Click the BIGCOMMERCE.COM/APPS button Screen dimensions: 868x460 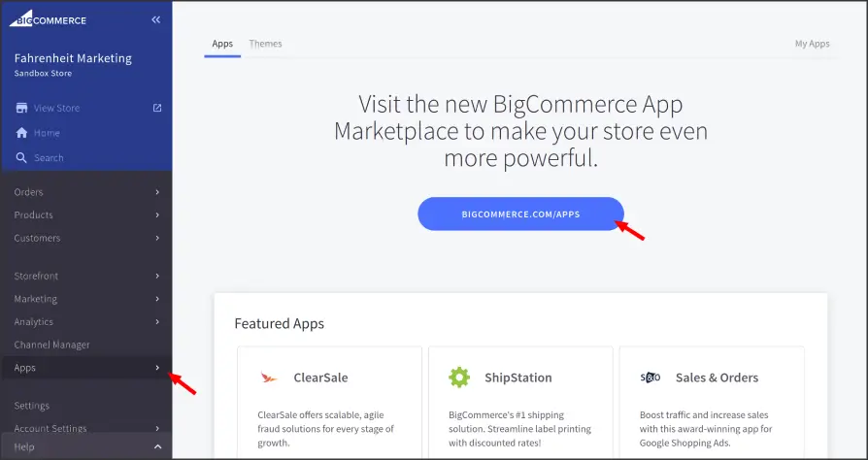pos(521,214)
